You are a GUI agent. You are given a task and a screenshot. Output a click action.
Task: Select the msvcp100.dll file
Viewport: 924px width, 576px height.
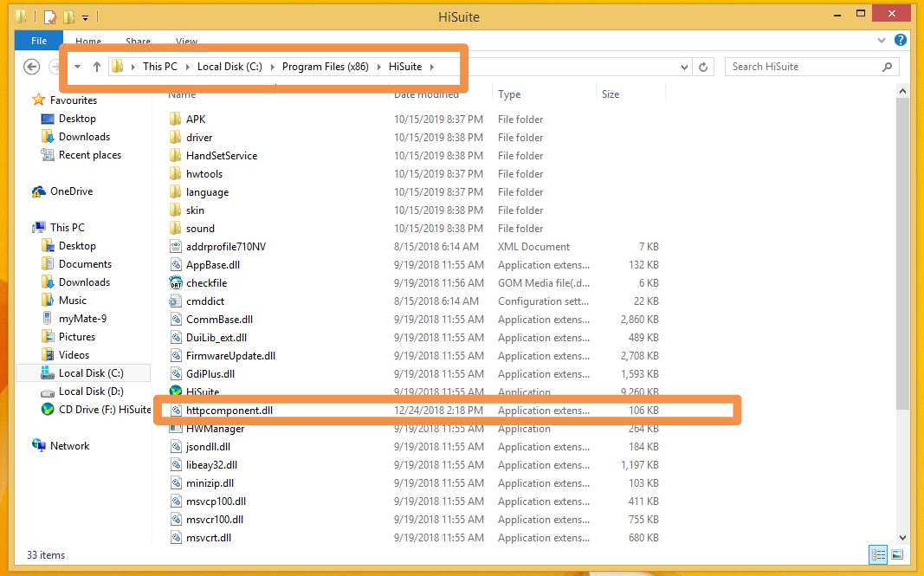pyautogui.click(x=216, y=502)
